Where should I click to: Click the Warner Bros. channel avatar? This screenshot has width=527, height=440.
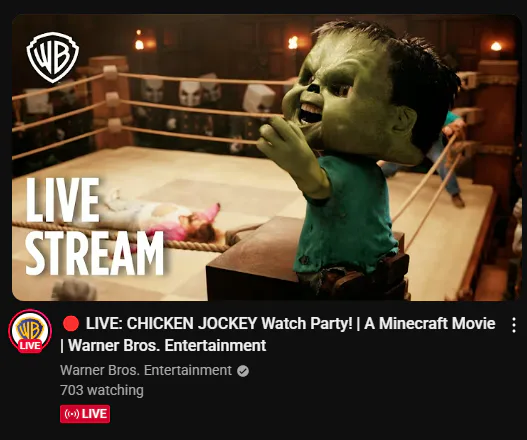click(x=30, y=331)
